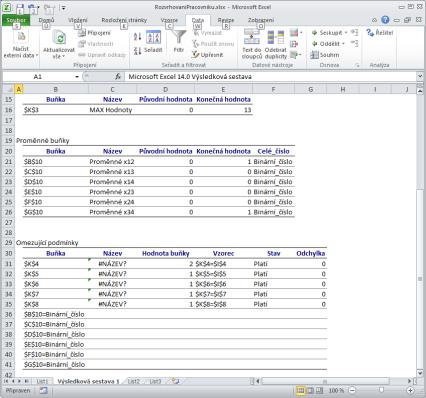Click the hide detail outline icon
The height and width of the screenshot is (398, 426).
point(355,44)
